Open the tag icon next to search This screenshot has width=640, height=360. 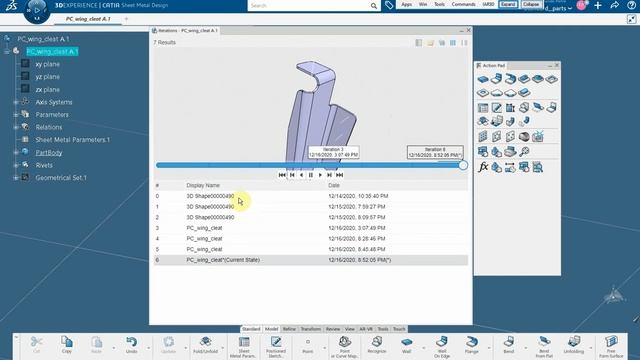(389, 5)
